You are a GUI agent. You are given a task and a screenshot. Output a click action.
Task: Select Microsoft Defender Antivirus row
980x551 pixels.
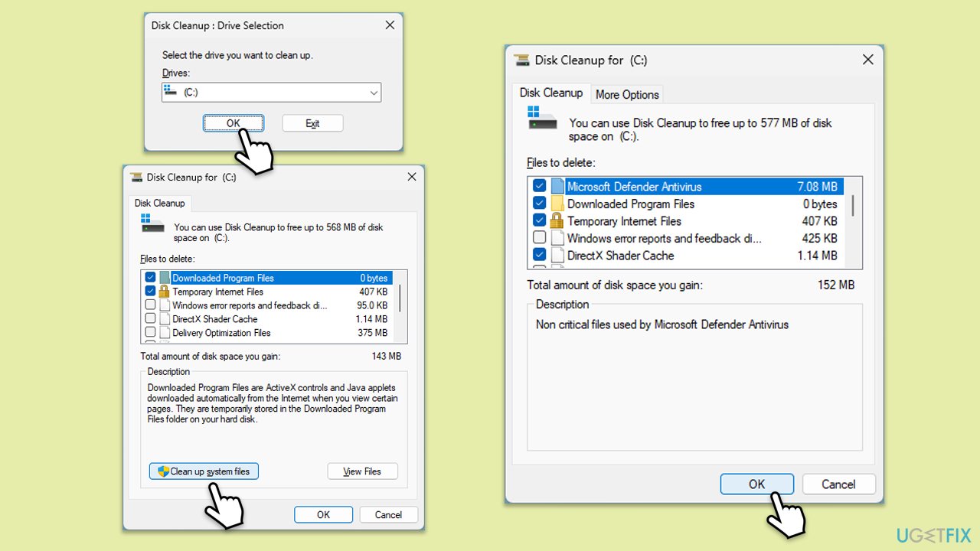[x=686, y=186]
